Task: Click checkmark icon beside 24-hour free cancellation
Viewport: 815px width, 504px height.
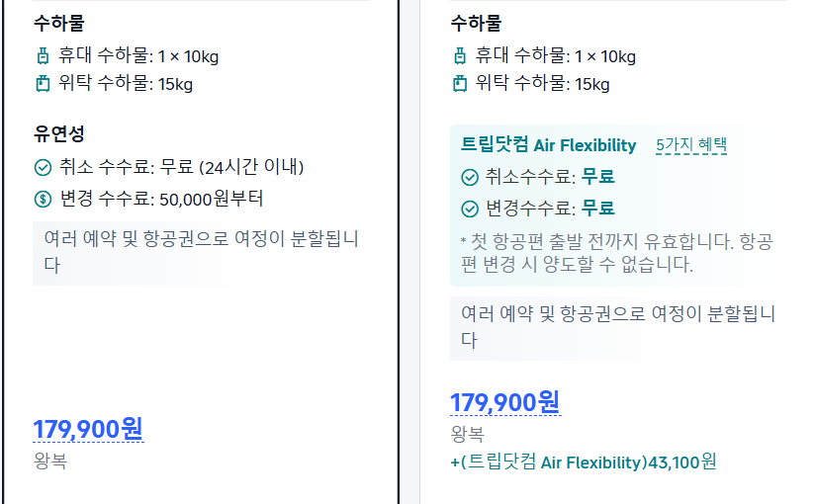Action: (x=44, y=167)
